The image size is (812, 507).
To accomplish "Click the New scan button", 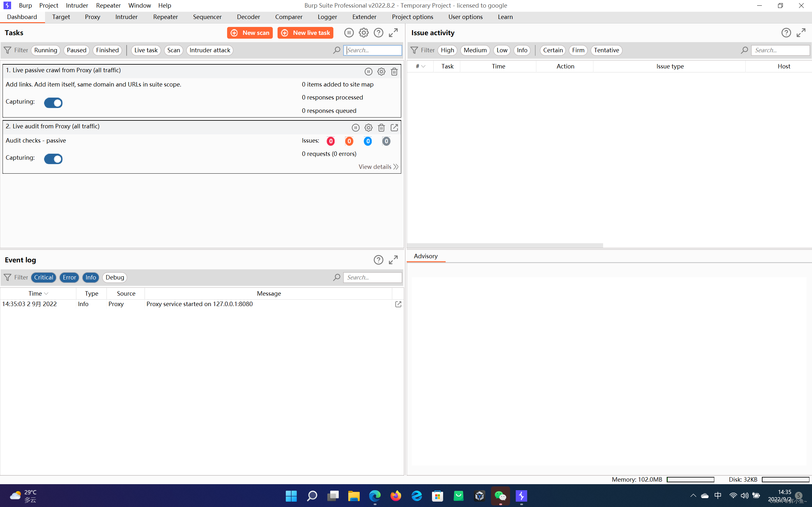I will [x=250, y=33].
